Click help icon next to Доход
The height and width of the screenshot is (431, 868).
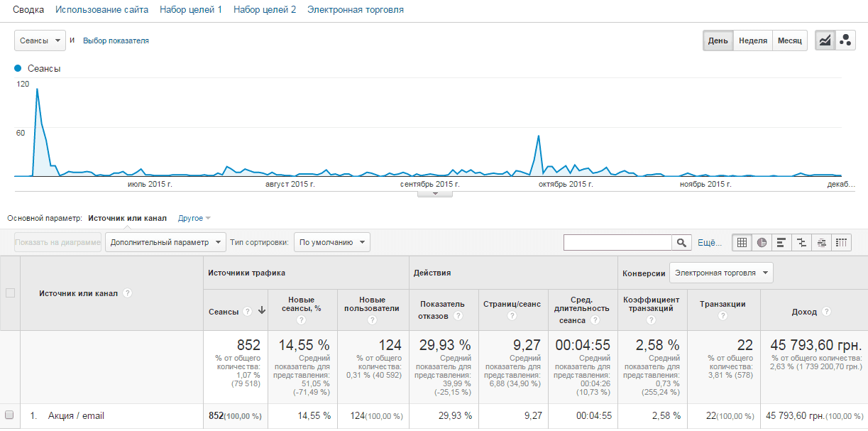click(827, 312)
